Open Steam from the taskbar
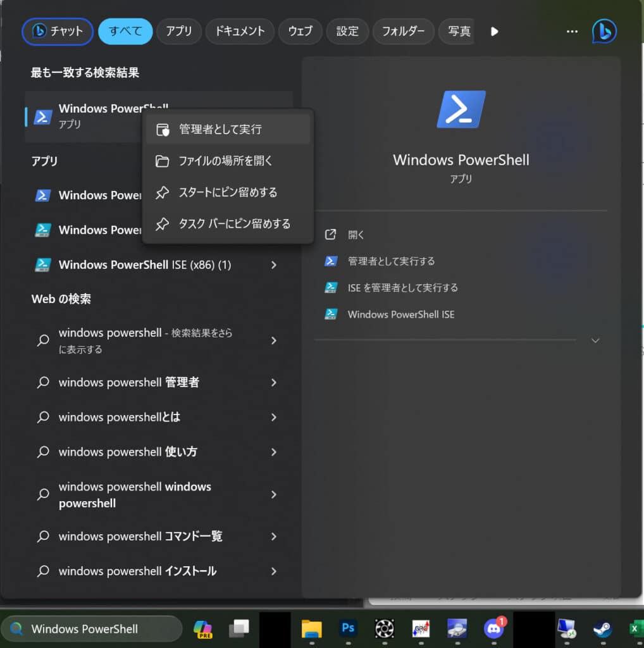Viewport: 644px width, 648px height. click(603, 629)
